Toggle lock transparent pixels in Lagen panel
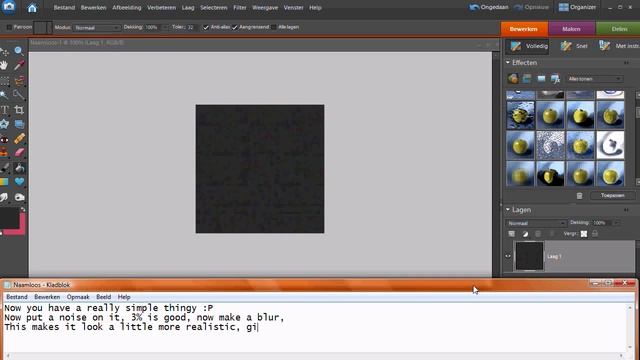 584,234
